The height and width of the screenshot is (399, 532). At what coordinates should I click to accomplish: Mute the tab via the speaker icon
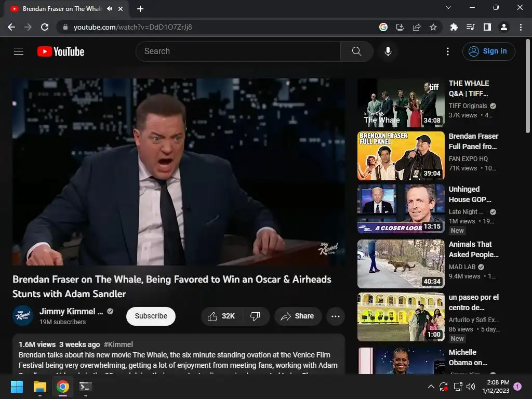point(109,9)
